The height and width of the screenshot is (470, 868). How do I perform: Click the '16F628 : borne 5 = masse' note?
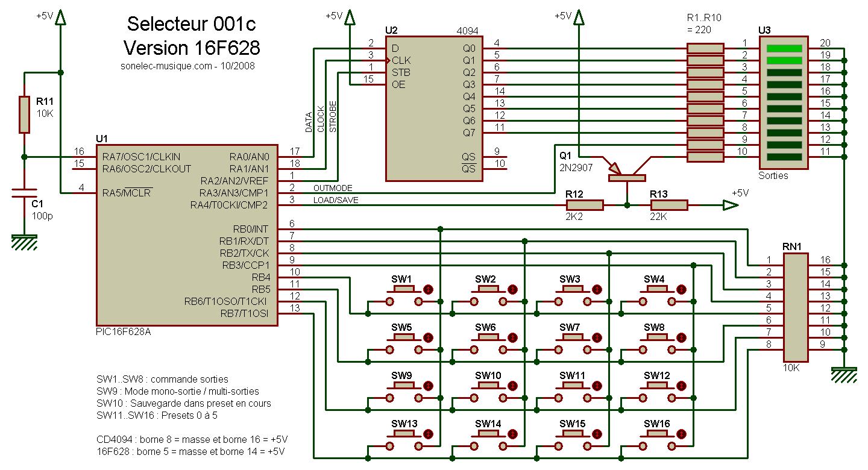coord(190,451)
